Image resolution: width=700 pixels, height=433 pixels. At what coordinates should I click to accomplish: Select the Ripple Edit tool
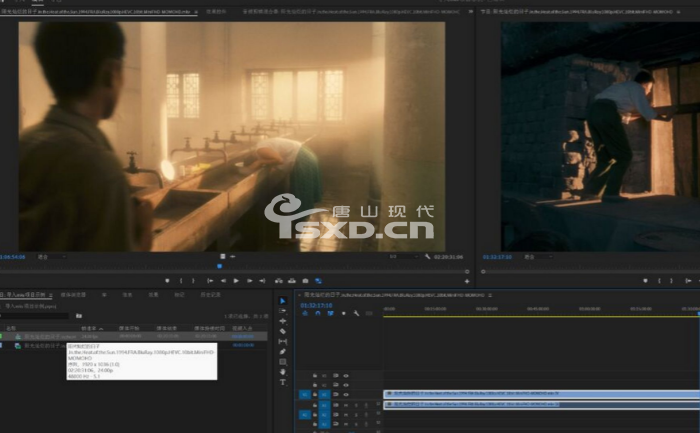283,321
